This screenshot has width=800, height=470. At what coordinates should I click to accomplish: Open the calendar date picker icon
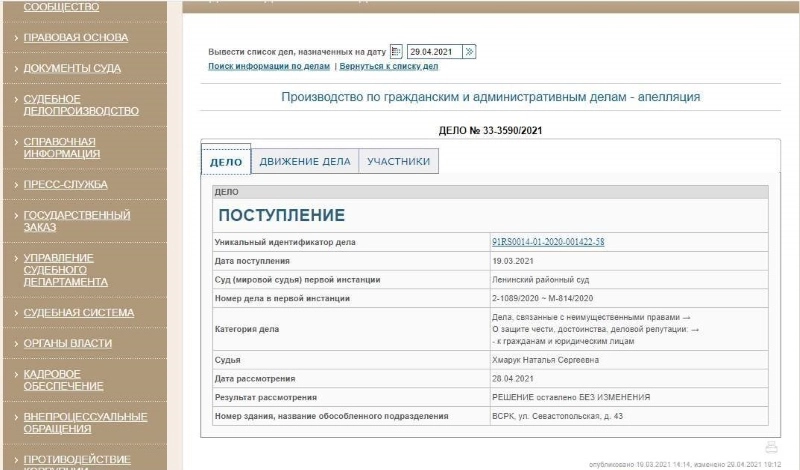pos(395,51)
